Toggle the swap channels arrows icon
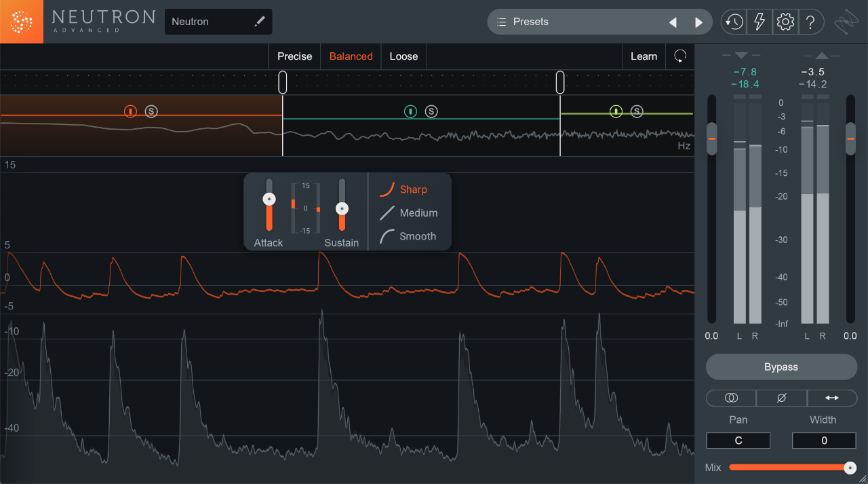The image size is (868, 484). point(832,398)
